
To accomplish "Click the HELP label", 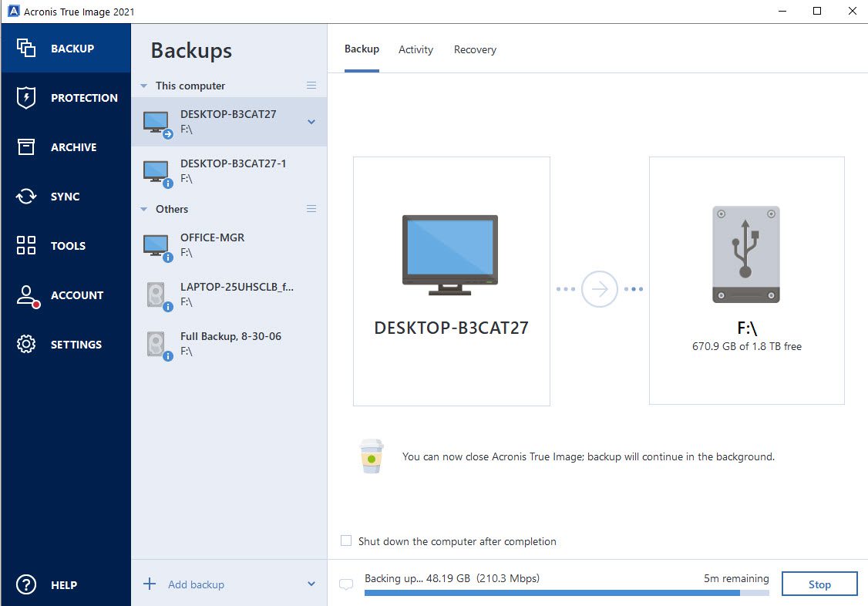I will (x=64, y=585).
